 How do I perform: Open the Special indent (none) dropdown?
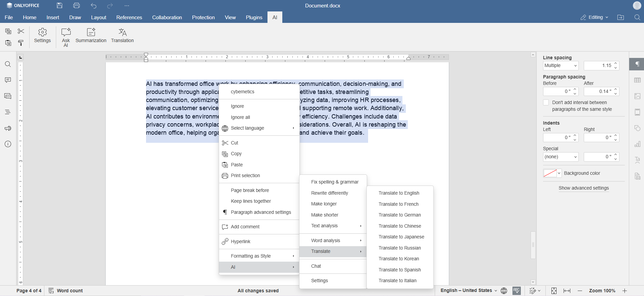561,157
